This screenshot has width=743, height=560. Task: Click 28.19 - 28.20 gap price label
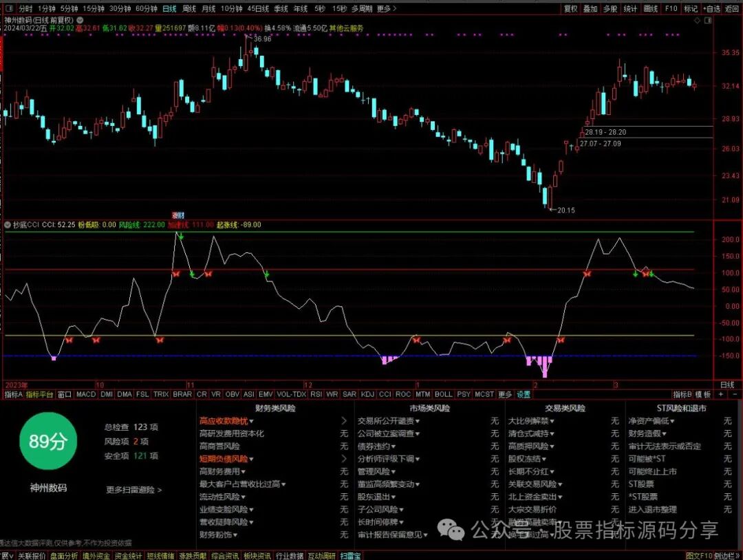(605, 132)
